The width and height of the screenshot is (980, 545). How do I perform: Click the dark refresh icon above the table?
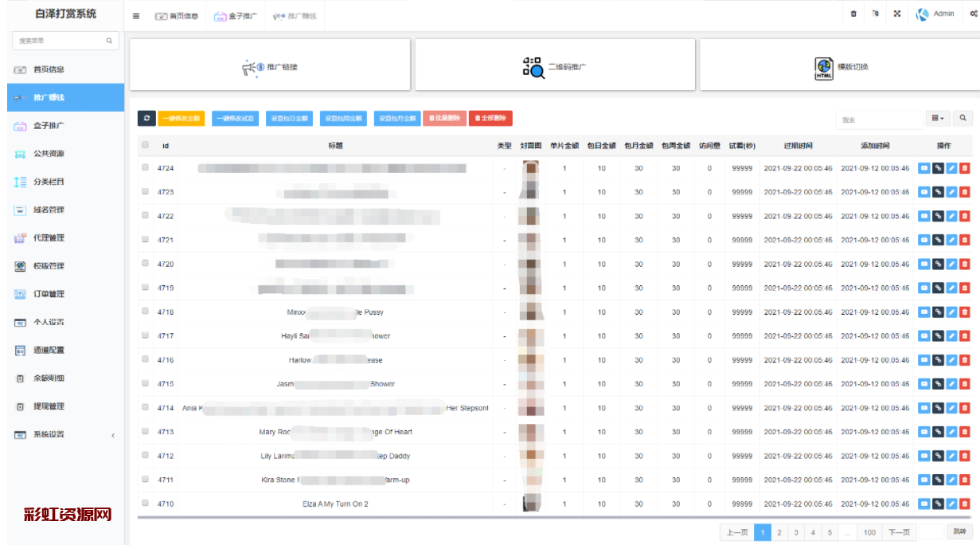click(146, 118)
